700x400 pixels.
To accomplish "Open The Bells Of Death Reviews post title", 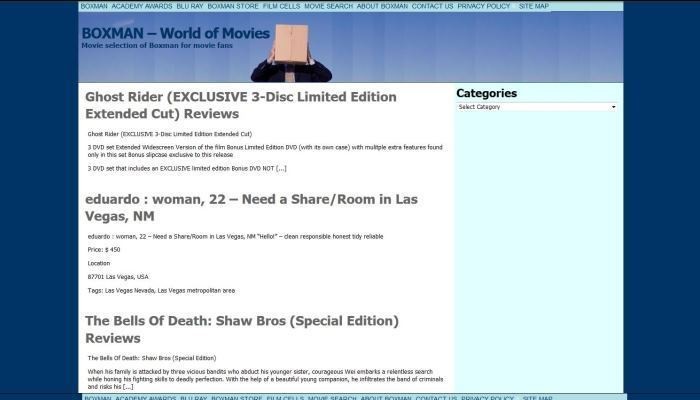I will (x=242, y=329).
